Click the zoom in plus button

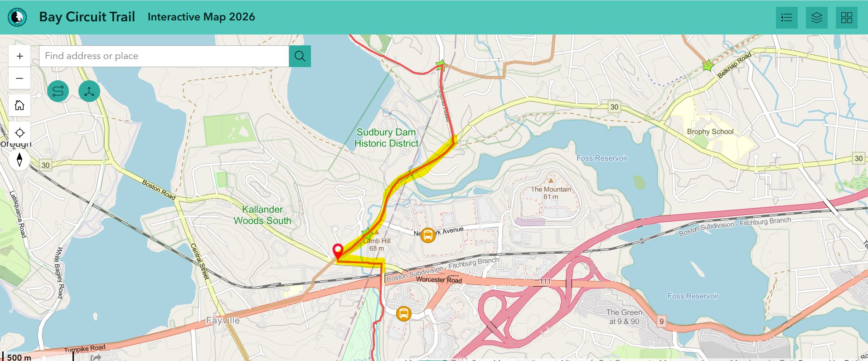pyautogui.click(x=19, y=56)
